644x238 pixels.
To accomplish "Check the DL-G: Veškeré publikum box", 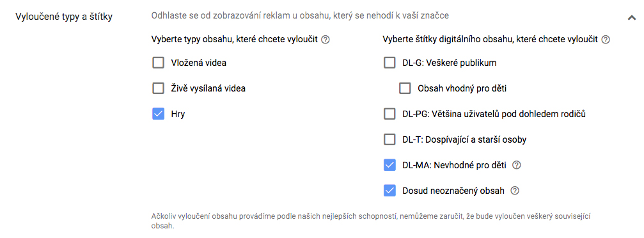I will click(x=389, y=63).
